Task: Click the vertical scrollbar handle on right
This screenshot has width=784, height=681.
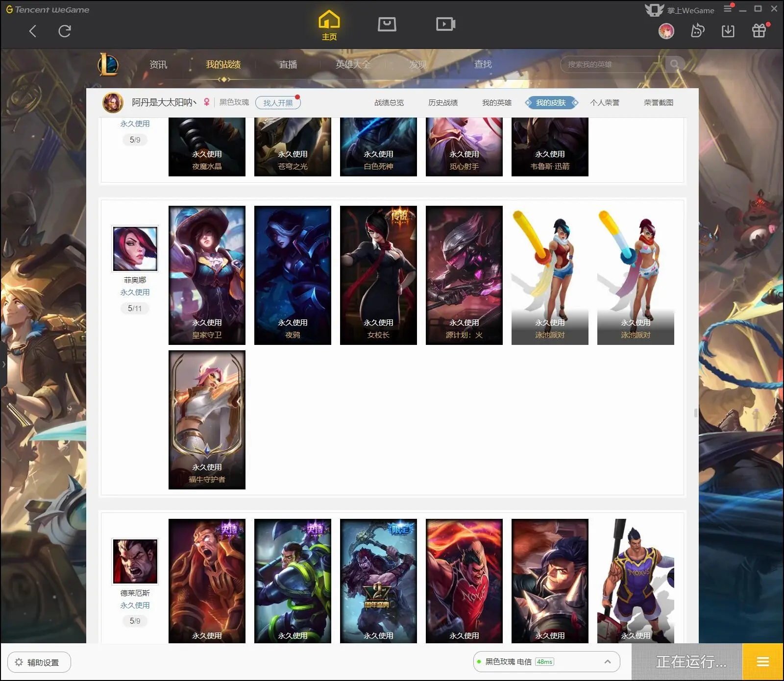Action: 695,413
